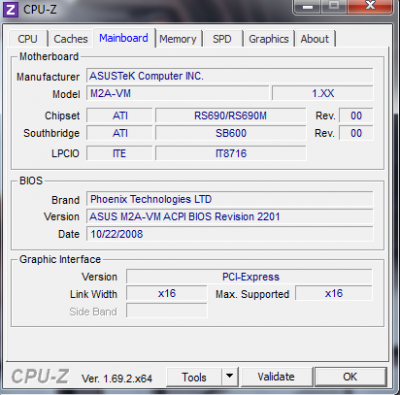
Task: Select the Mainboard tab
Action: [124, 38]
